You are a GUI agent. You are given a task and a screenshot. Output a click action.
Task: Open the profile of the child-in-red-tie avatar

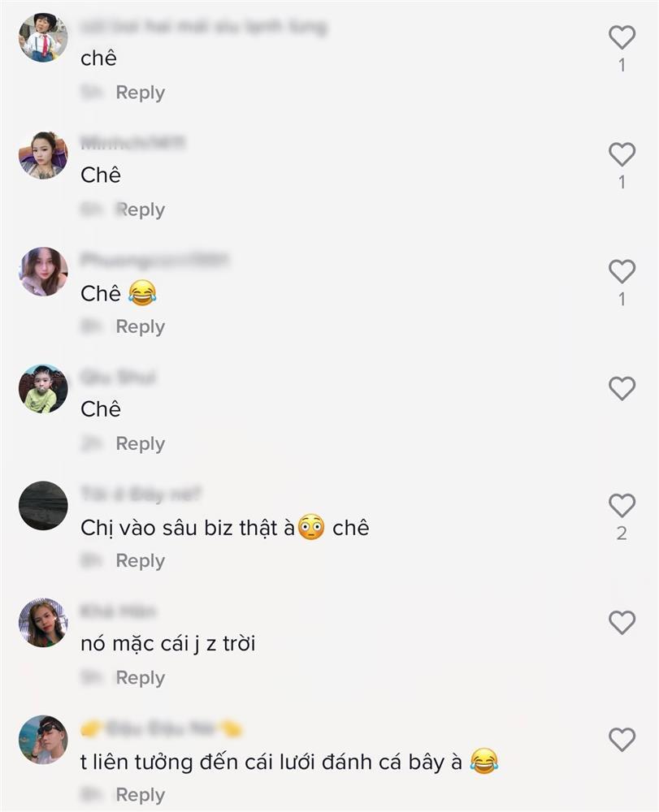point(43,38)
